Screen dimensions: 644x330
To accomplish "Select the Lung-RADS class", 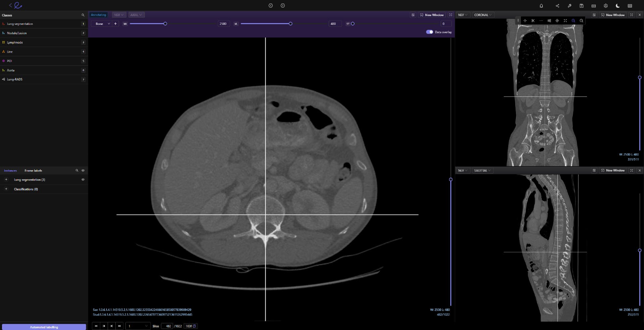I will pyautogui.click(x=44, y=79).
